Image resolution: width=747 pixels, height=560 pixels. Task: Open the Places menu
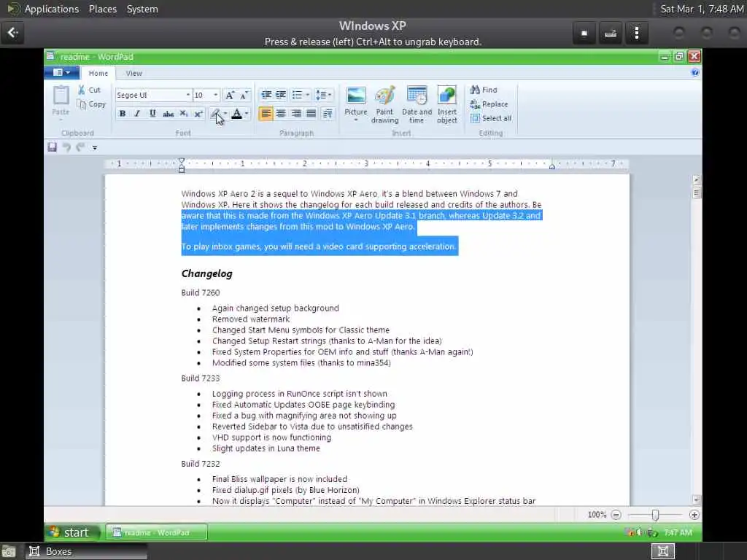102,9
